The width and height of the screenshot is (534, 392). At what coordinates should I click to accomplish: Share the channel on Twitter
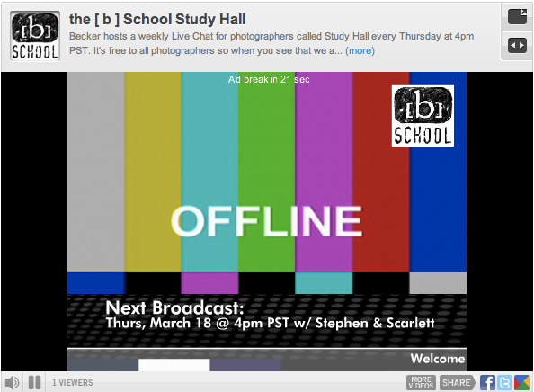tap(504, 382)
